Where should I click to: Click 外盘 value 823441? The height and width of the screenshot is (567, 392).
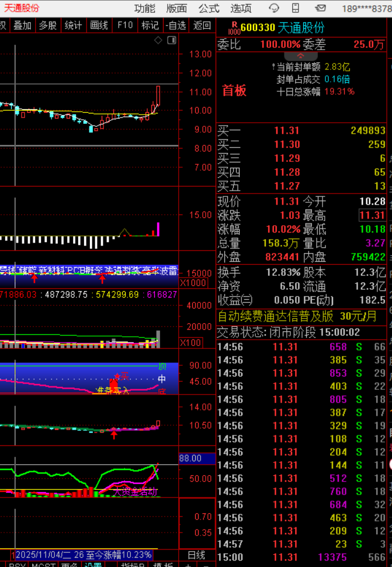coord(283,257)
